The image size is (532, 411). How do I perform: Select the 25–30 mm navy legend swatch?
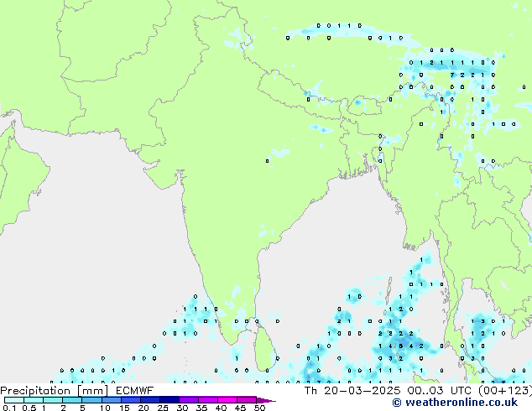tap(169, 400)
